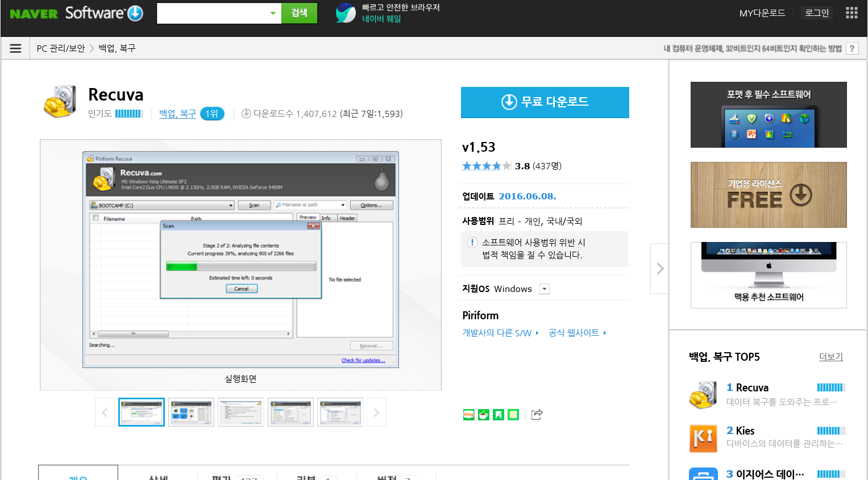Click the Piriform developer name
This screenshot has height=480, width=868.
pos(480,315)
